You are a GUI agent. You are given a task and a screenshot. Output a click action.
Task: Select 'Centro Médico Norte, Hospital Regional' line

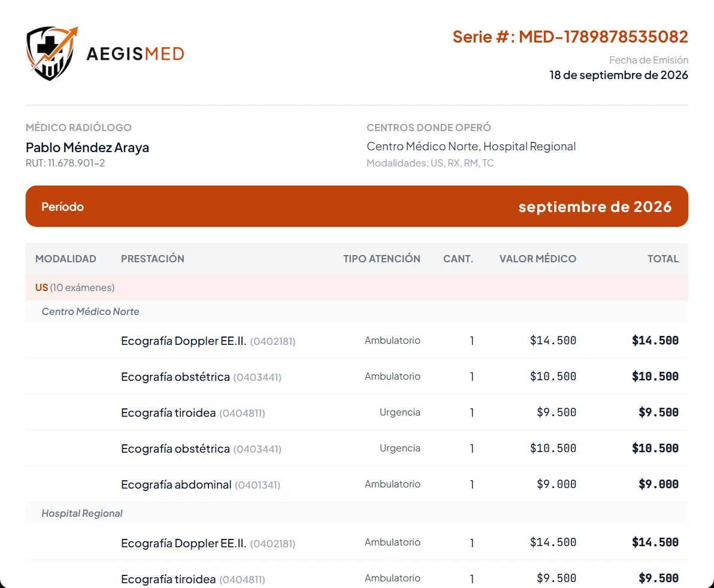[471, 147]
